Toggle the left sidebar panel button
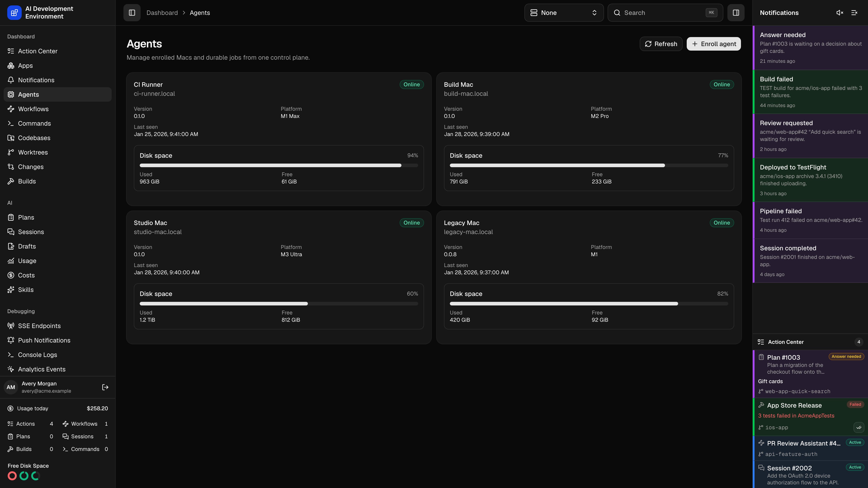The image size is (868, 488). coord(132,12)
